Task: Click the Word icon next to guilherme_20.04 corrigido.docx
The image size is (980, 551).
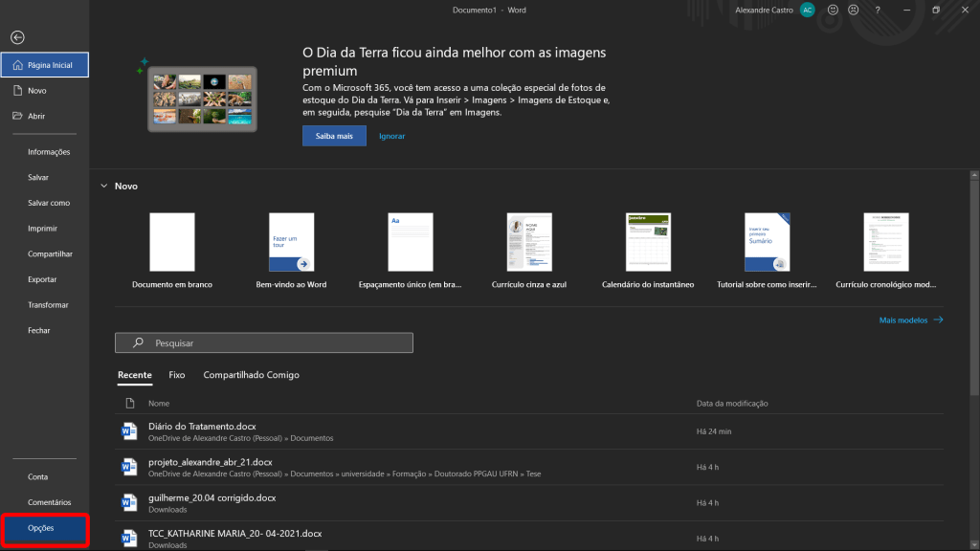Action: [129, 502]
